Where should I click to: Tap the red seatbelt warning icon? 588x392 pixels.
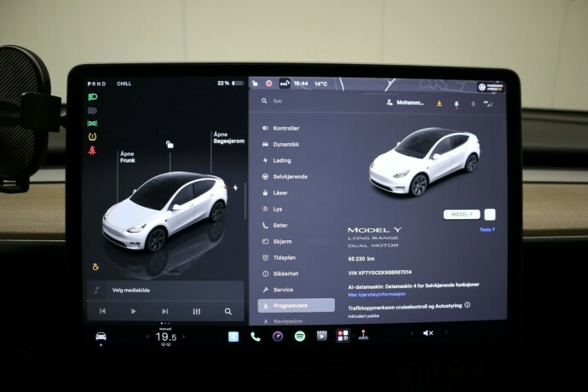click(x=92, y=151)
